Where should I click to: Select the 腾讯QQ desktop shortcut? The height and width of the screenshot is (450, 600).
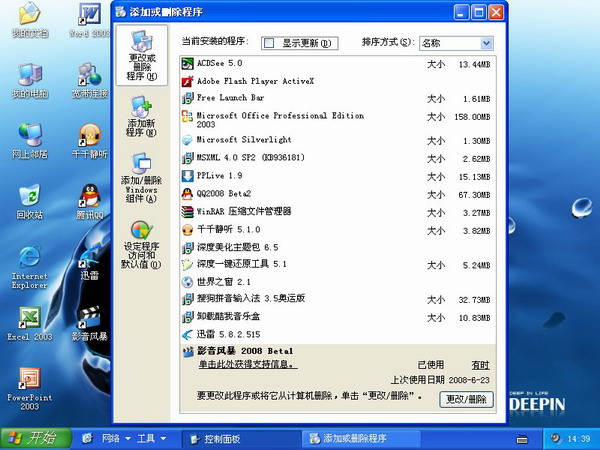coord(90,202)
